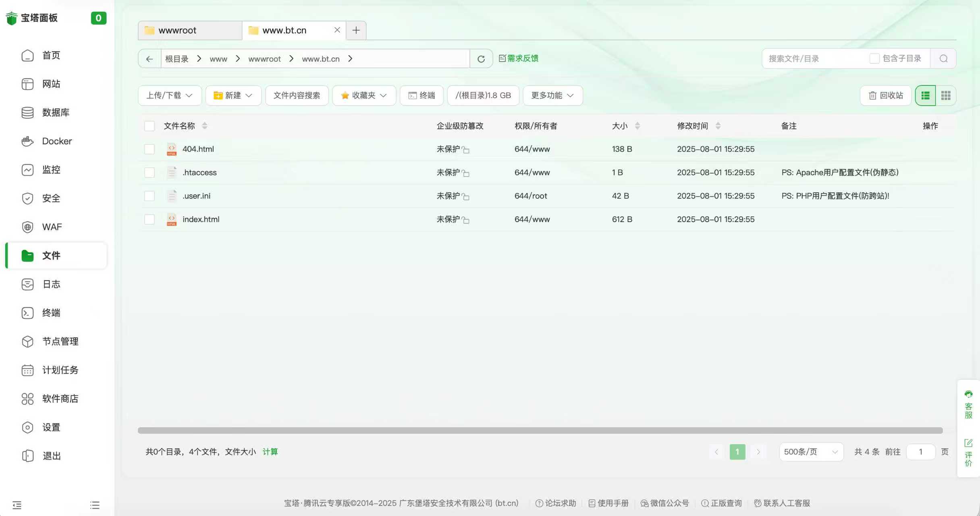Click the refresh directory icon
The height and width of the screenshot is (516, 980).
(x=481, y=59)
